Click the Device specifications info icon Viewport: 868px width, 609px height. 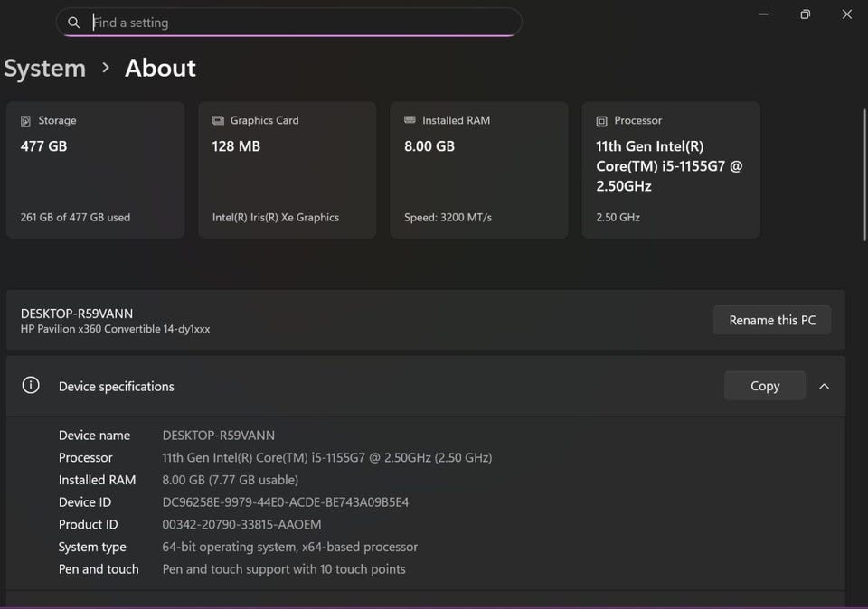point(31,386)
